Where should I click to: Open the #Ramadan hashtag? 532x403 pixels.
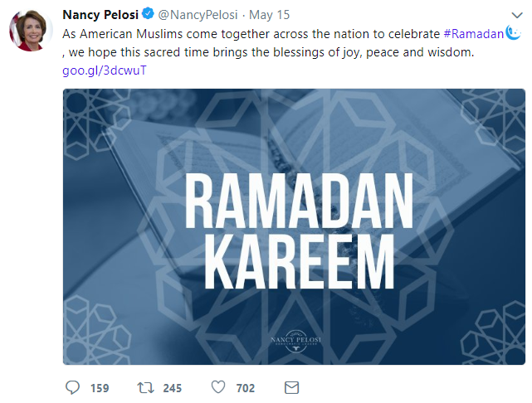click(475, 34)
